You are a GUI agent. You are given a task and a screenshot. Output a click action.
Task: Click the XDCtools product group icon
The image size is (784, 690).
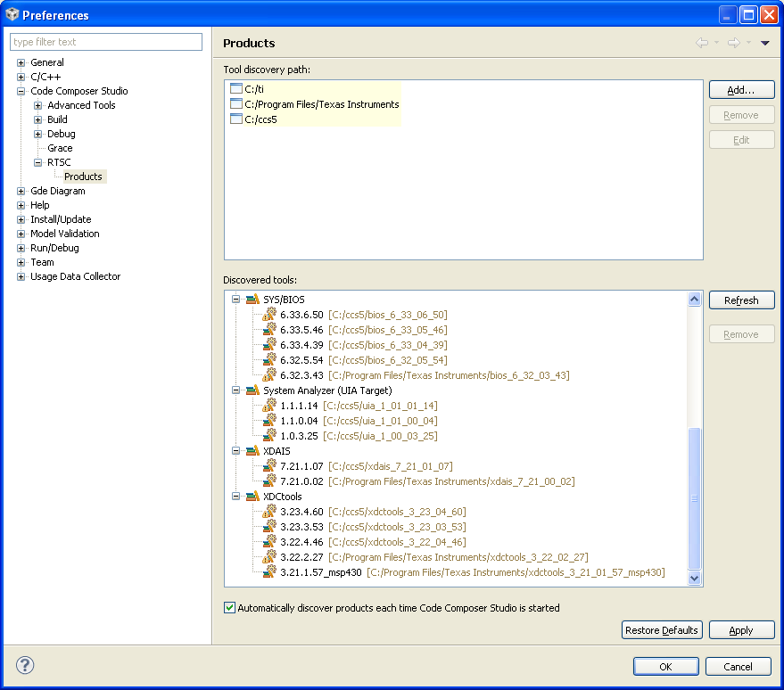pos(252,497)
